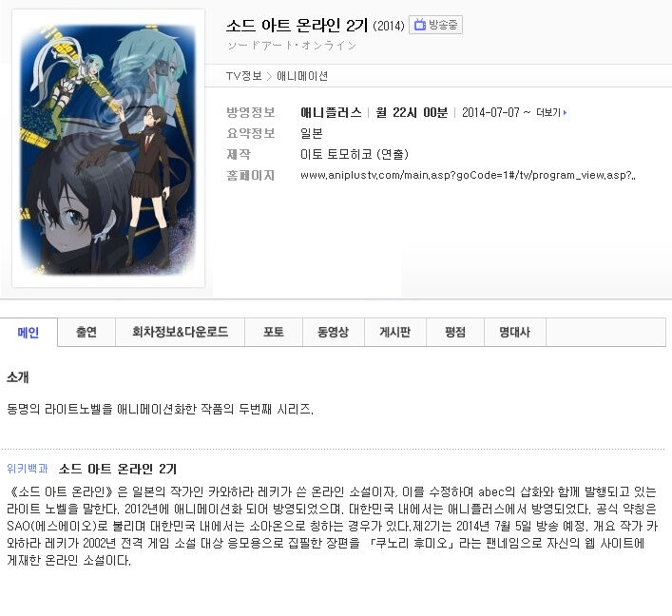Open the 메인 tab
Image resolution: width=672 pixels, height=616 pixels.
click(x=29, y=332)
